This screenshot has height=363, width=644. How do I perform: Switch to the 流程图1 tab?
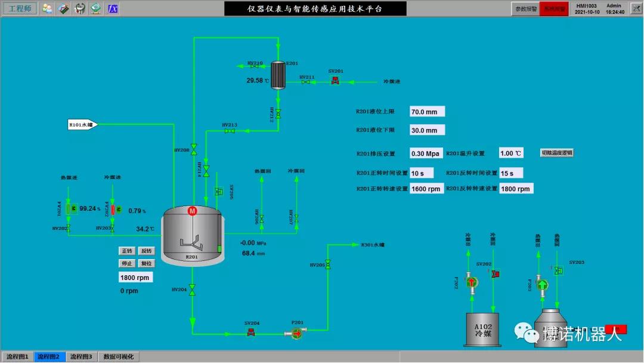click(x=17, y=357)
